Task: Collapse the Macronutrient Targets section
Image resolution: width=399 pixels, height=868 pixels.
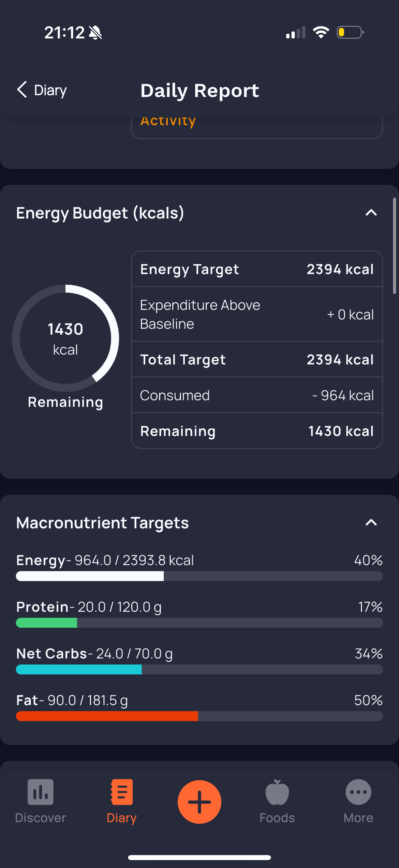Action: pos(371,523)
